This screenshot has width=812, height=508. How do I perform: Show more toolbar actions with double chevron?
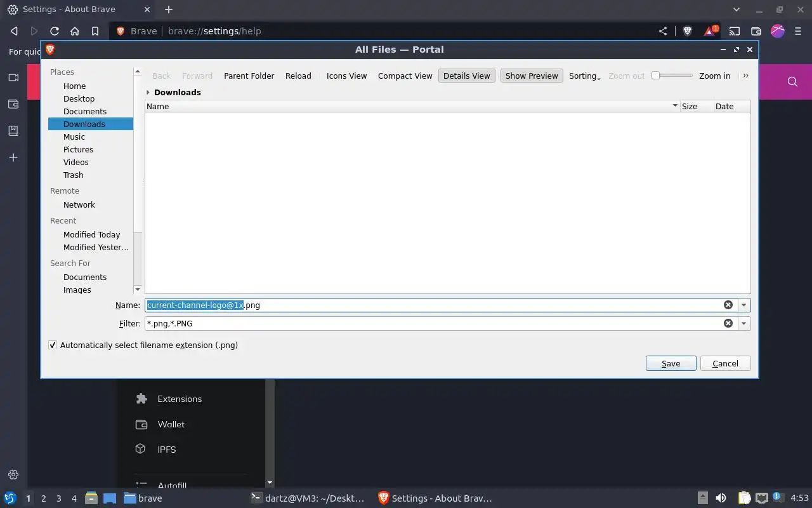[745, 76]
